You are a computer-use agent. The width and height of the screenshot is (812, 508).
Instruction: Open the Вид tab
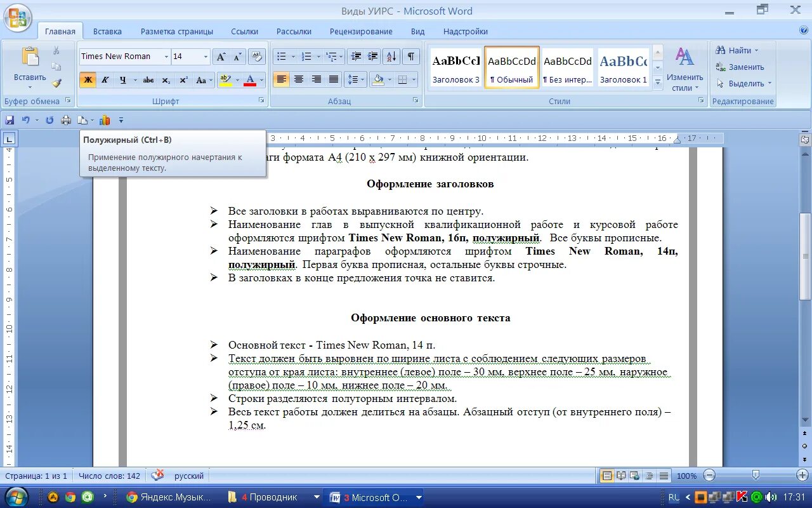[x=417, y=31]
